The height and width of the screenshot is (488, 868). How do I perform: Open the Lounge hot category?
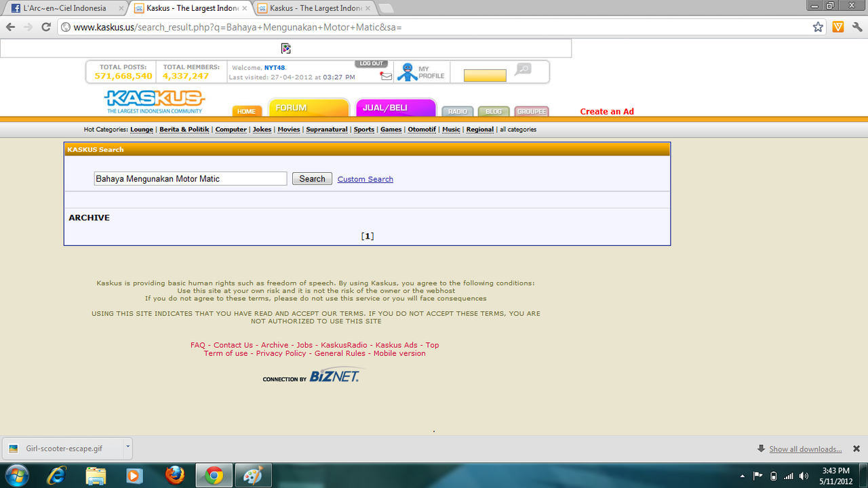point(142,129)
